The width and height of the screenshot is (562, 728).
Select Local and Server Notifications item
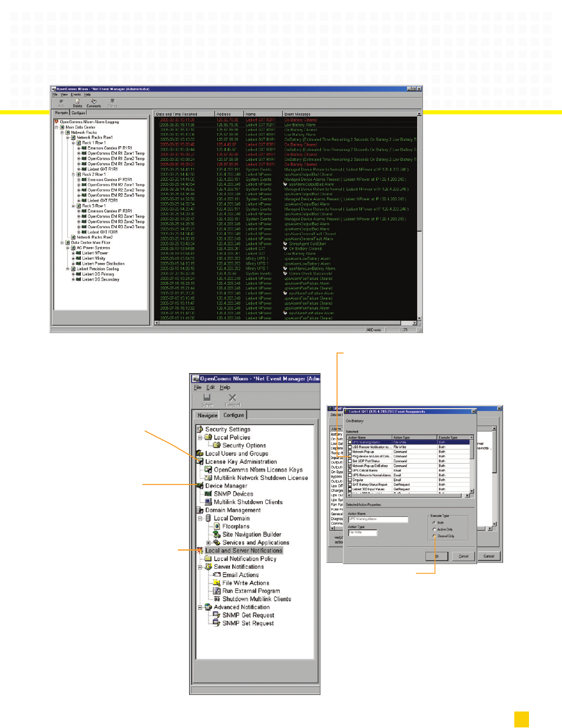pos(244,551)
